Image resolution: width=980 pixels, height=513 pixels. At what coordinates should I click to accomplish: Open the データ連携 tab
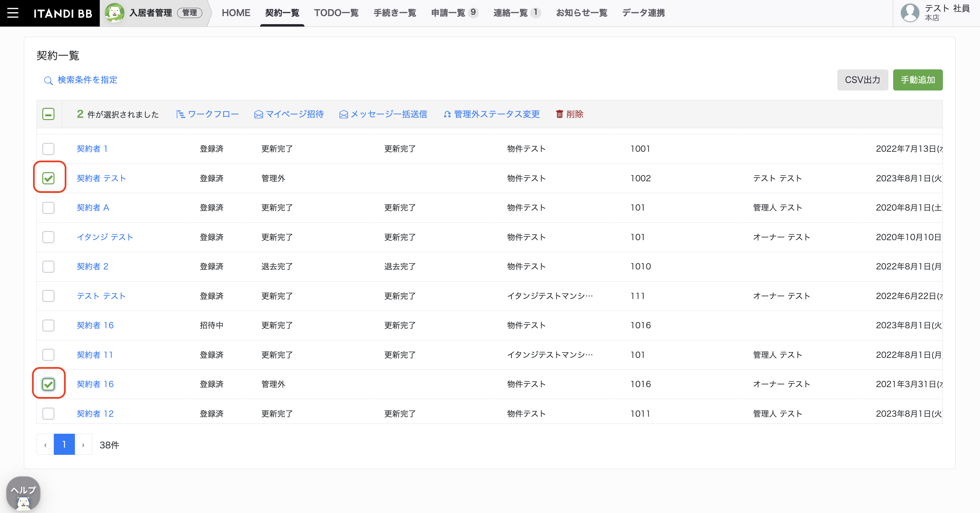pos(643,13)
